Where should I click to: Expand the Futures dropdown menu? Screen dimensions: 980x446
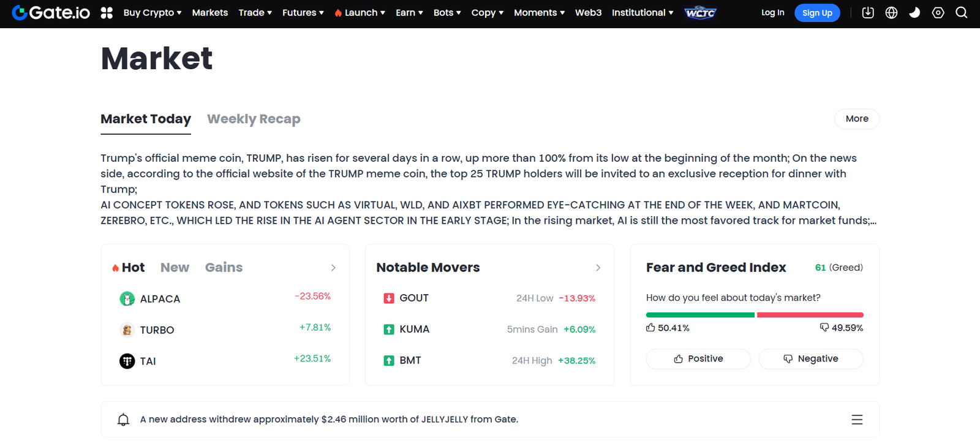click(303, 12)
